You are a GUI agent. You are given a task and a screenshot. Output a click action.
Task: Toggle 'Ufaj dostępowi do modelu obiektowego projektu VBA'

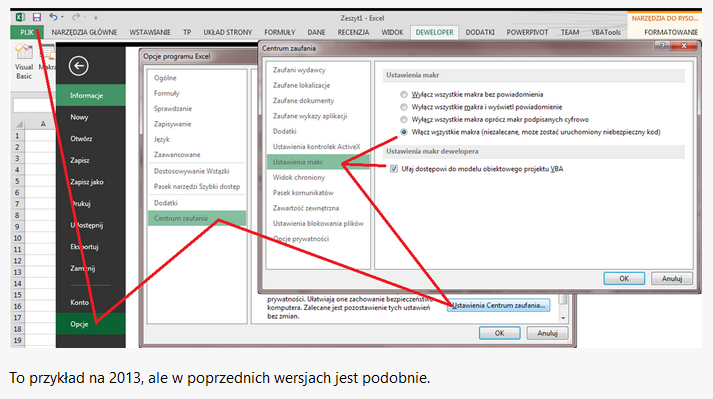pyautogui.click(x=394, y=169)
